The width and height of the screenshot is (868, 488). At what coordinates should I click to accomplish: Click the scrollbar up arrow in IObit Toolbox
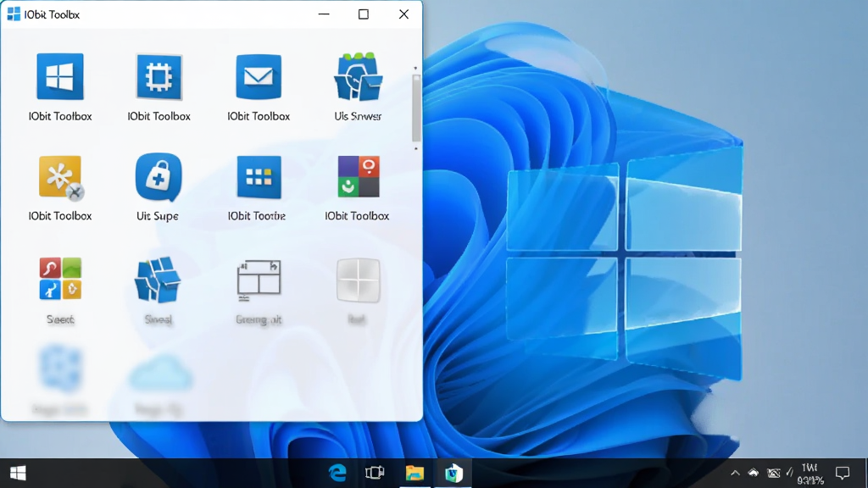tap(415, 68)
